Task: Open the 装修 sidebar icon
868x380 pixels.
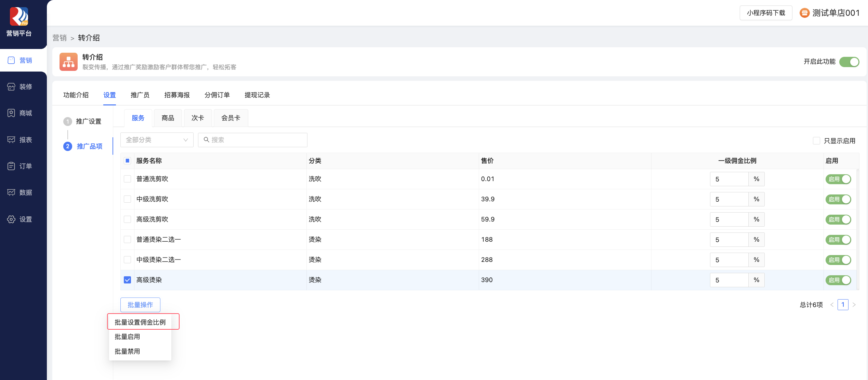Action: (x=11, y=87)
